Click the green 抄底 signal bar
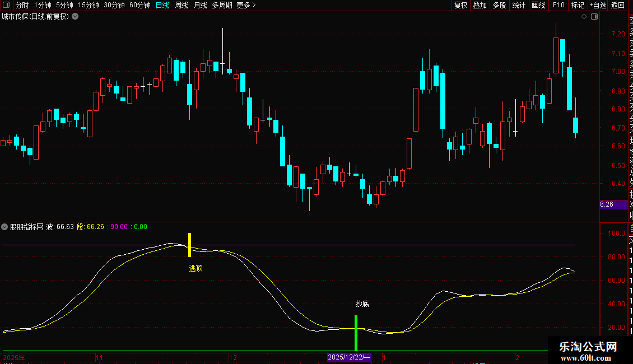Viewport: 633px width, 364px height. 356,333
